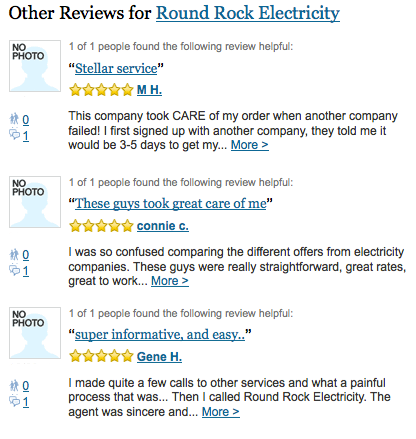This screenshot has height=439, width=416.
Task: Click Gene H.'s no-photo avatar
Action: (35, 333)
